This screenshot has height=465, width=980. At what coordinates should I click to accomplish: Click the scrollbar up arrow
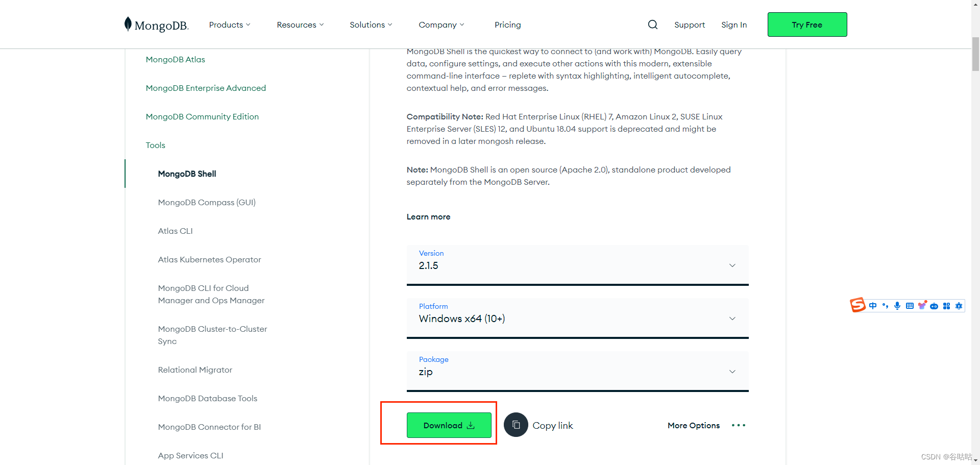(975, 4)
